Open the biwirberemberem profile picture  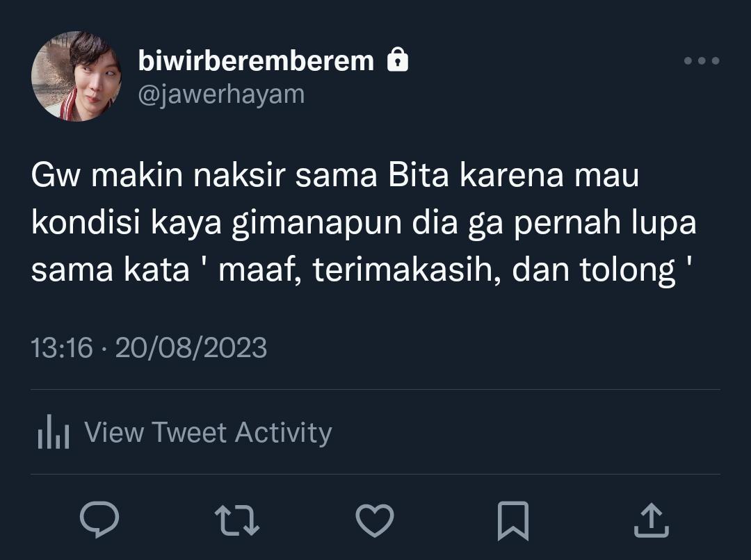76,76
